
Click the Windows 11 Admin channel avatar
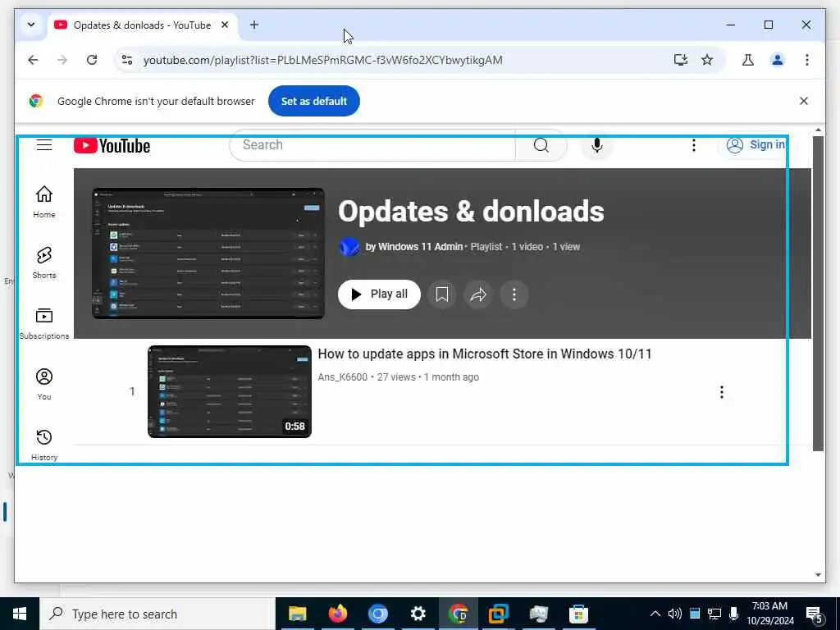click(x=349, y=247)
